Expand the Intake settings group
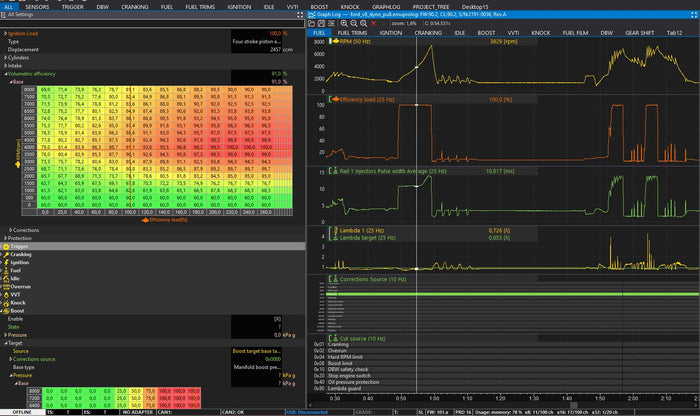 click(5, 66)
